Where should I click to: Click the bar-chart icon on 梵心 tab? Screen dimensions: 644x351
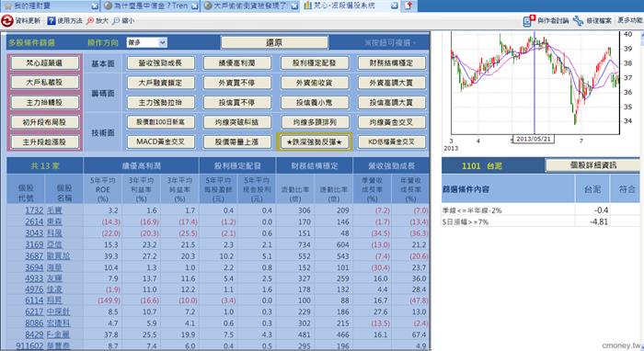[x=308, y=6]
